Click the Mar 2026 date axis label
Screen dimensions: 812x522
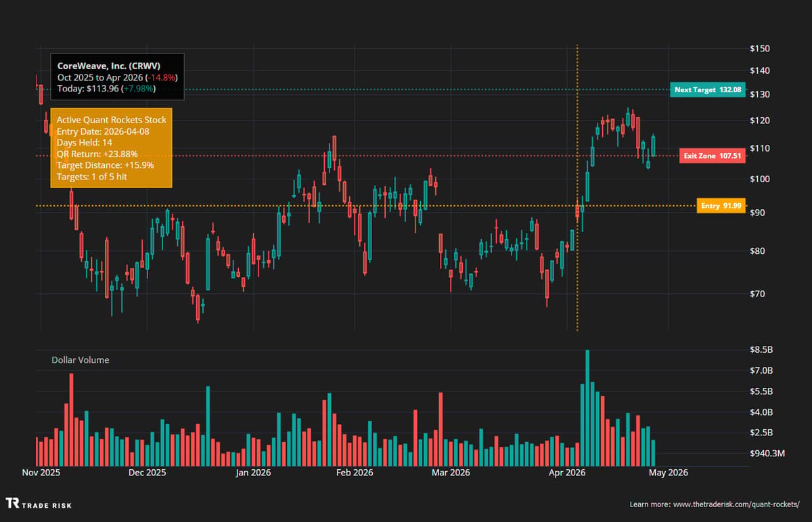[451, 473]
